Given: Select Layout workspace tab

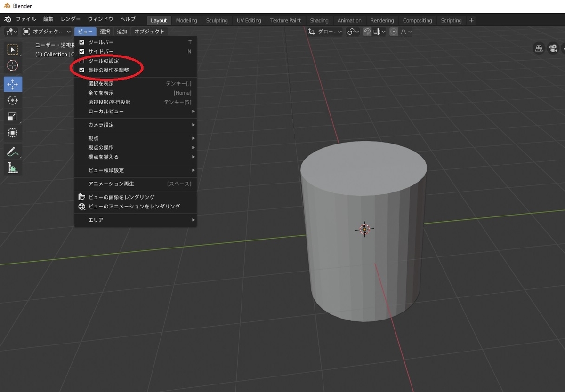Looking at the screenshot, I should [159, 20].
